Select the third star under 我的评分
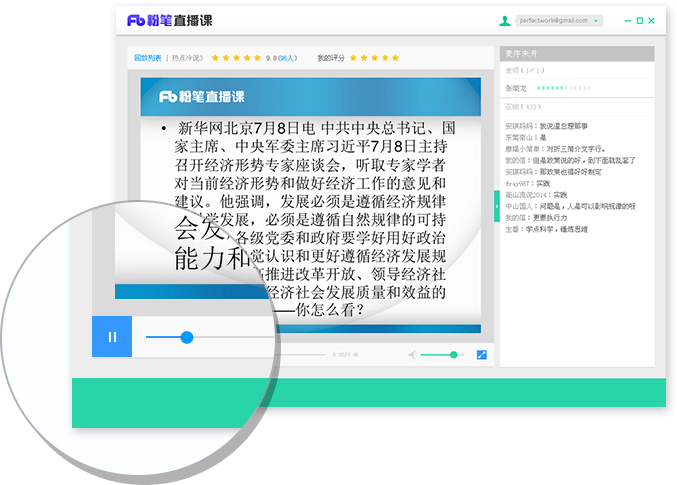The width and height of the screenshot is (677, 485). click(x=374, y=58)
